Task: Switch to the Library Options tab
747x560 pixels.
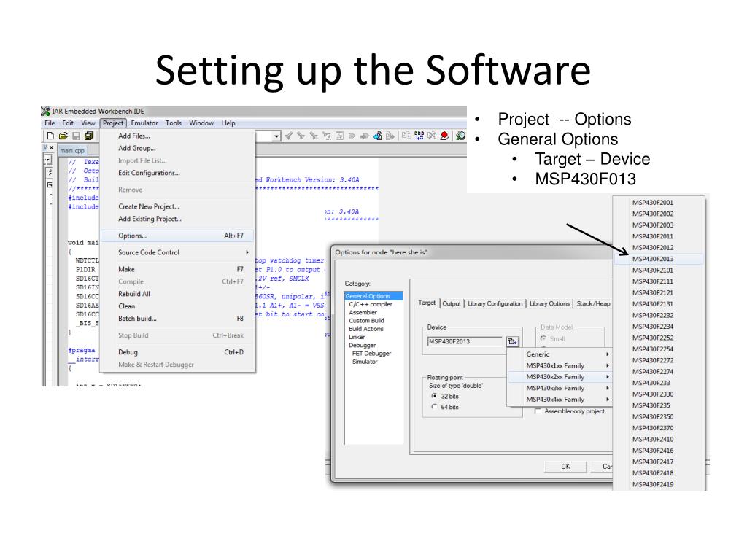Action: 549,303
